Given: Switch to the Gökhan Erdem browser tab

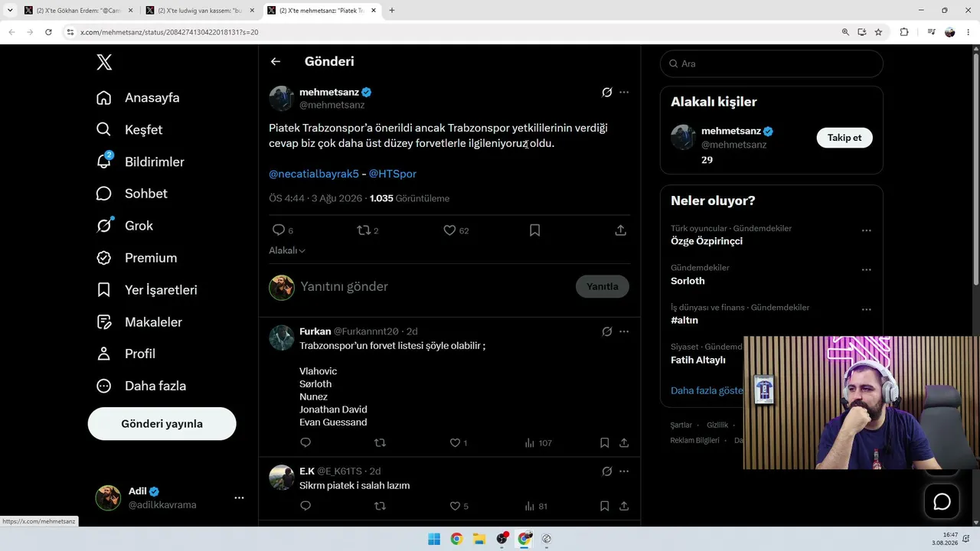Looking at the screenshot, I should (77, 11).
